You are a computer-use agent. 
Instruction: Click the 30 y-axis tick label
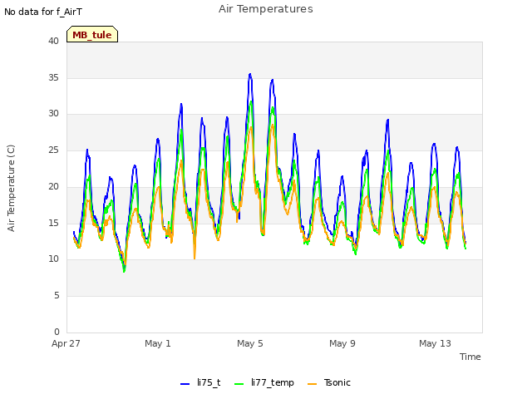coord(53,114)
